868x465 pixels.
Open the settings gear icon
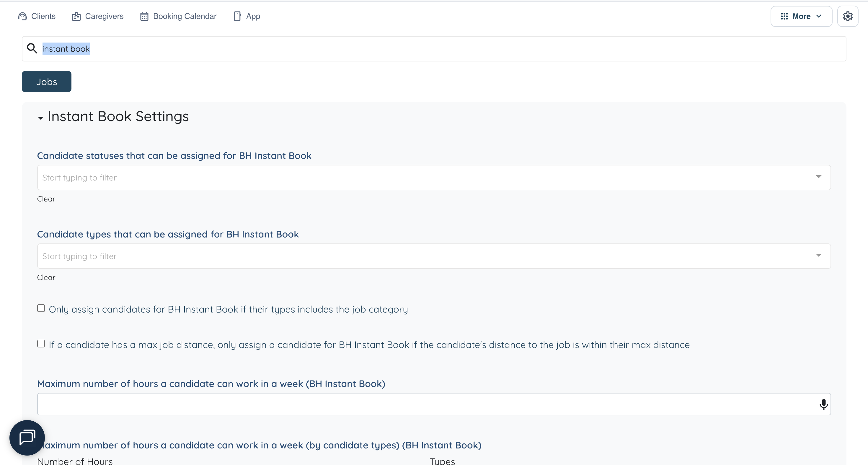pyautogui.click(x=847, y=16)
